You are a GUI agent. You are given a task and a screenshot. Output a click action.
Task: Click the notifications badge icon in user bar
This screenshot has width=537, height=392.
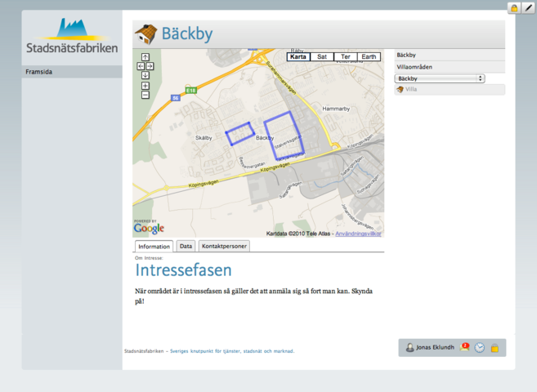[x=465, y=347]
